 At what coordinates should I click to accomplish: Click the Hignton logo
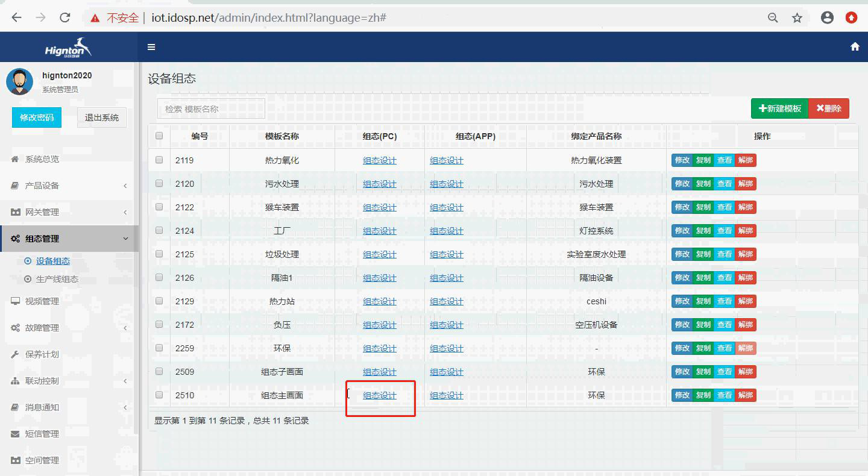click(67, 46)
